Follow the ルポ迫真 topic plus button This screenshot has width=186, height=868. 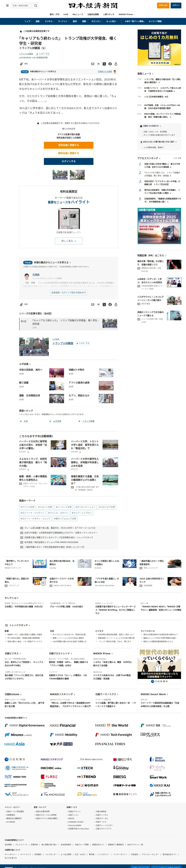click(x=50, y=421)
